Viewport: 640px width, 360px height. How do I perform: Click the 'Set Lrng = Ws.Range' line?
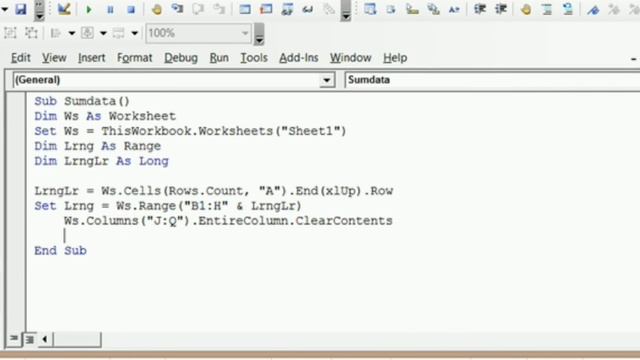click(x=168, y=206)
